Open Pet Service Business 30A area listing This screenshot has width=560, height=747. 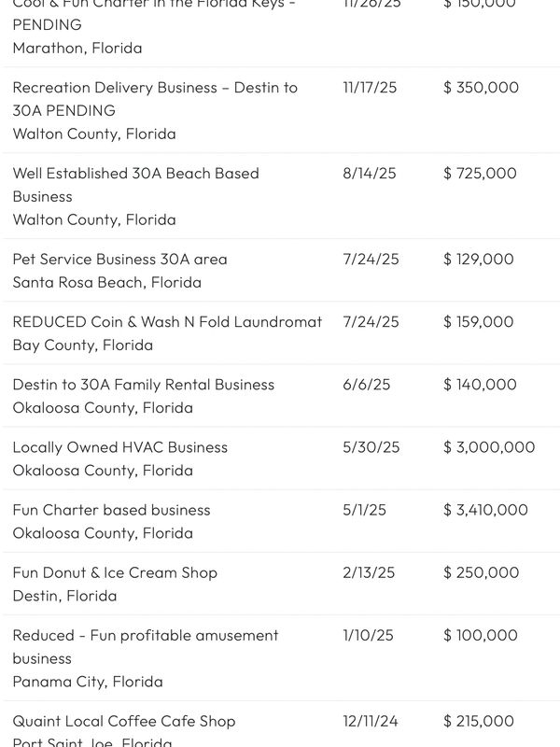click(119, 259)
